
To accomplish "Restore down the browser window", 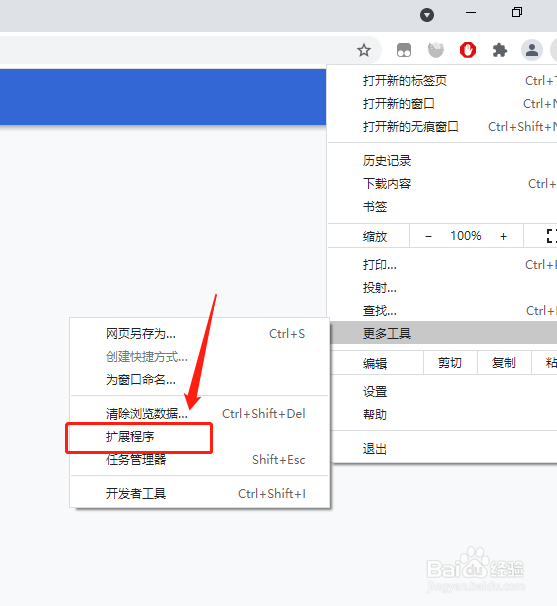I will (517, 12).
